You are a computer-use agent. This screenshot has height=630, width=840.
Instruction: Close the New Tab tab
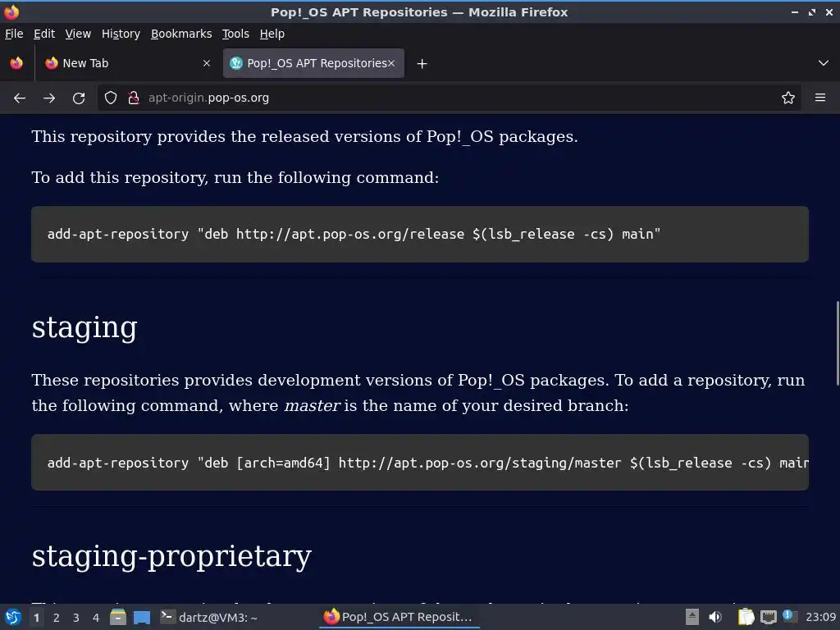207,63
